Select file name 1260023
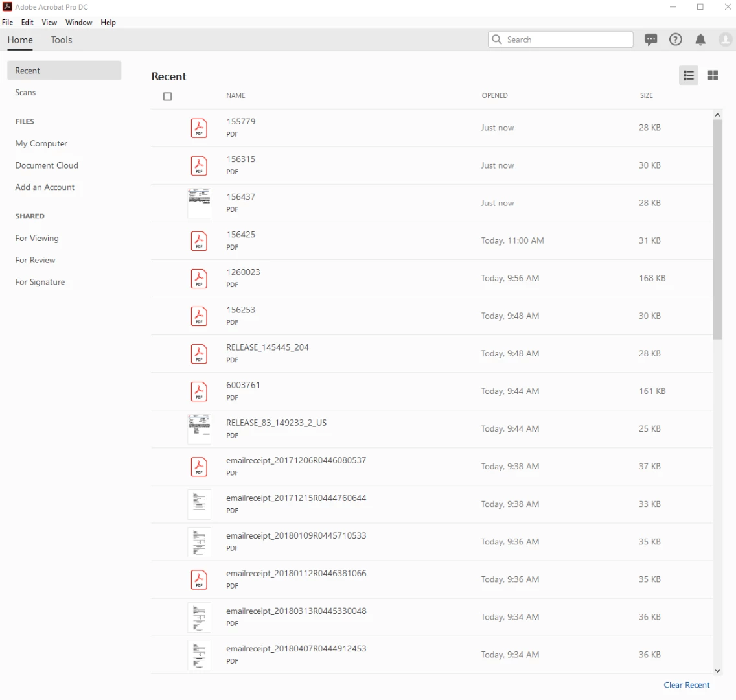 pos(243,272)
